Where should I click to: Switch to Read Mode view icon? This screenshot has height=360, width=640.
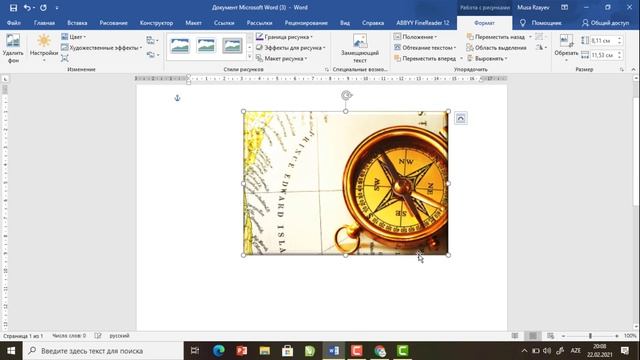click(x=515, y=336)
